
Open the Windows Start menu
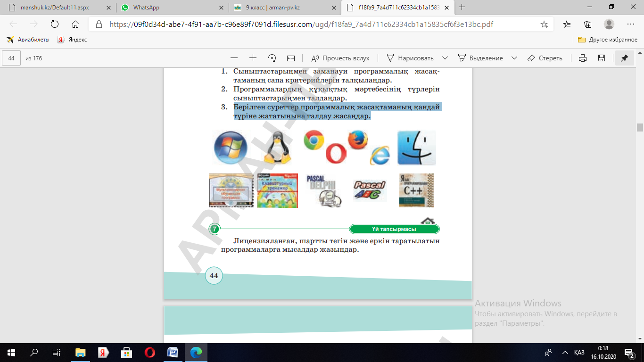tap(11, 352)
